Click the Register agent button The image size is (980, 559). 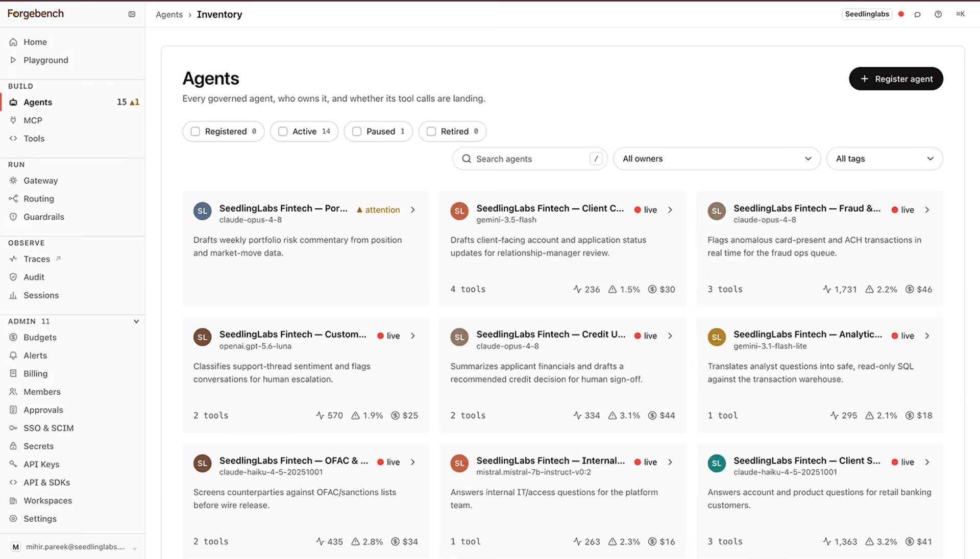(896, 79)
